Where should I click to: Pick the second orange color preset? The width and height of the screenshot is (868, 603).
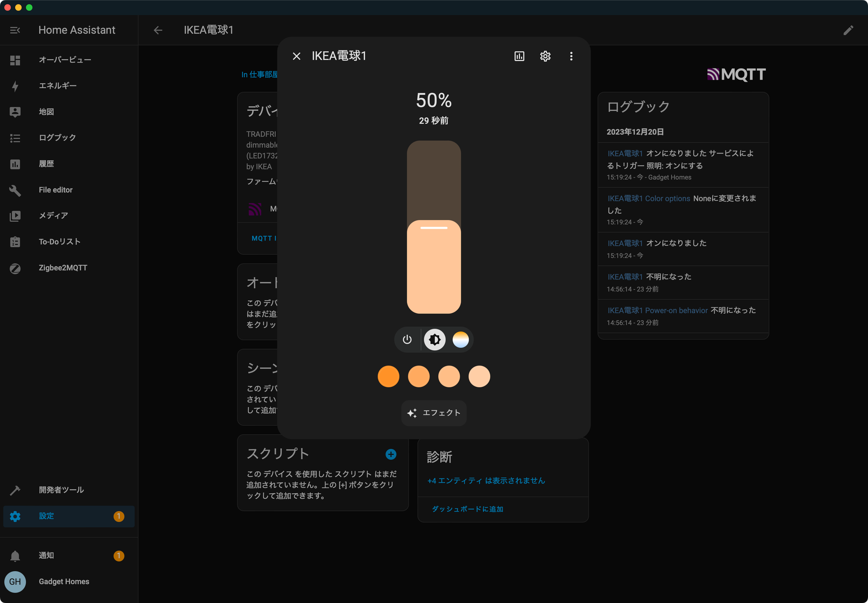coord(419,376)
